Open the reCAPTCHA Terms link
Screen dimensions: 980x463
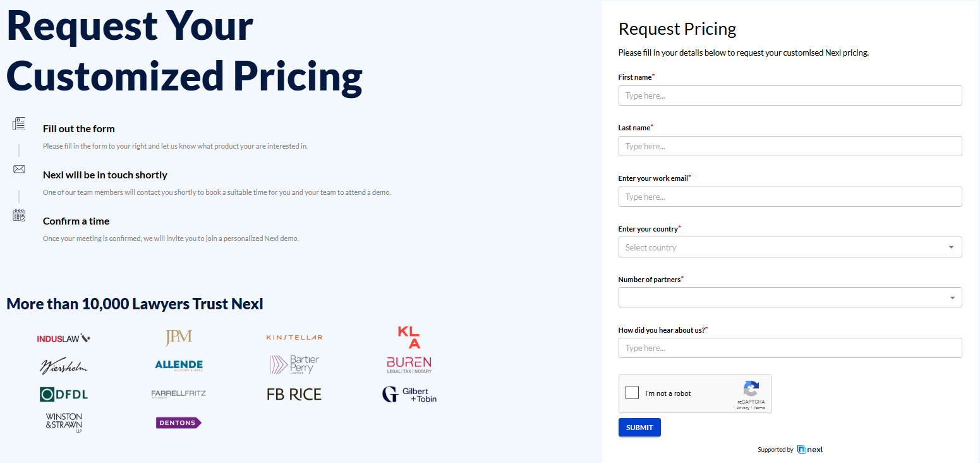click(x=759, y=408)
